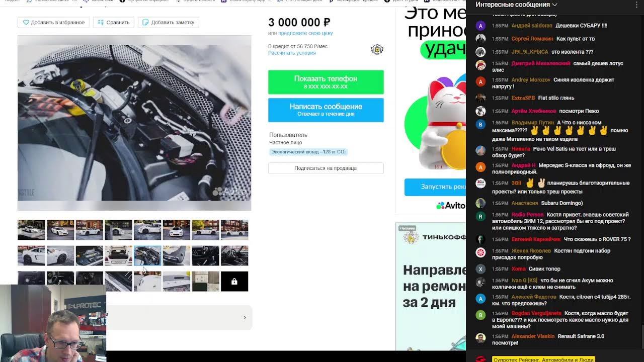Click Евгений Карнейчик's avatar
This screenshot has height=362, width=644.
480,239
